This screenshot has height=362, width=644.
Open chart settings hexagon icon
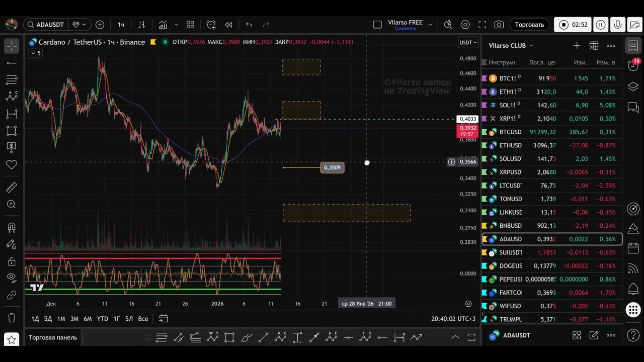tap(465, 25)
